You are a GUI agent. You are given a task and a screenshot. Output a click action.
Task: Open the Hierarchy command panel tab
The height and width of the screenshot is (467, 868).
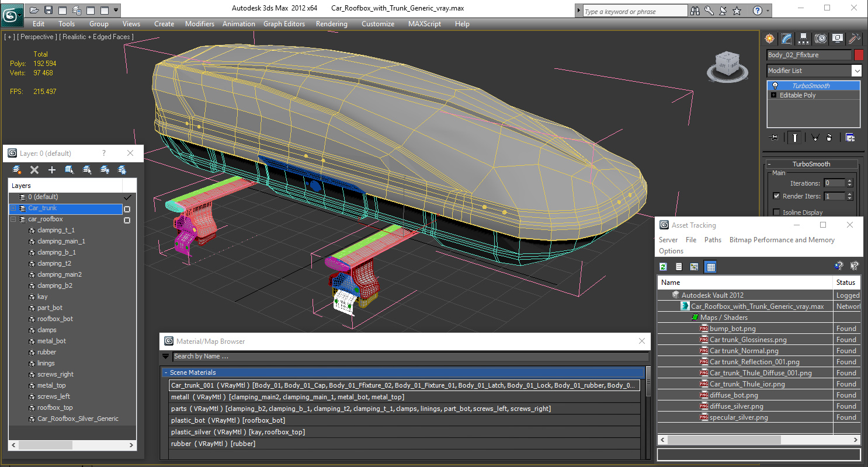point(804,39)
